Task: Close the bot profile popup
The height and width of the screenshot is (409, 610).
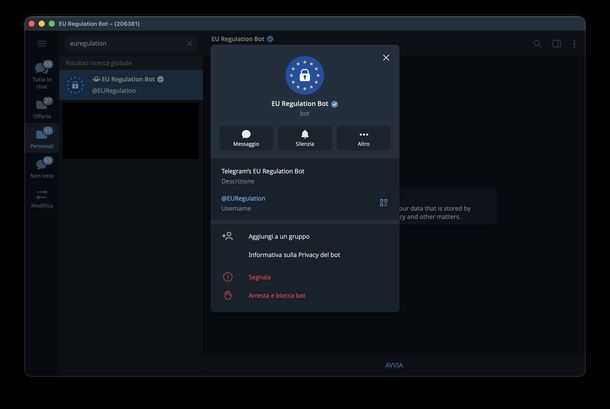Action: coord(386,58)
